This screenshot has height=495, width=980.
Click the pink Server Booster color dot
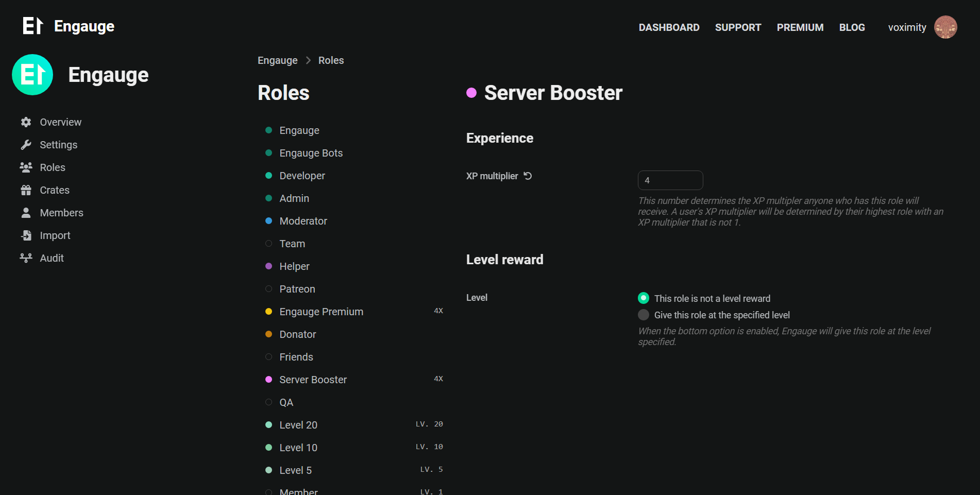(x=471, y=93)
